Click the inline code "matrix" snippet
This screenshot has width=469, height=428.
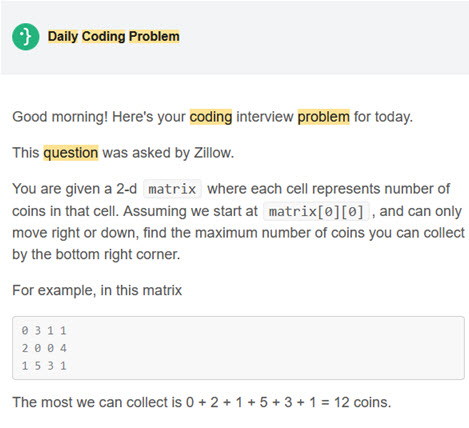click(x=172, y=189)
